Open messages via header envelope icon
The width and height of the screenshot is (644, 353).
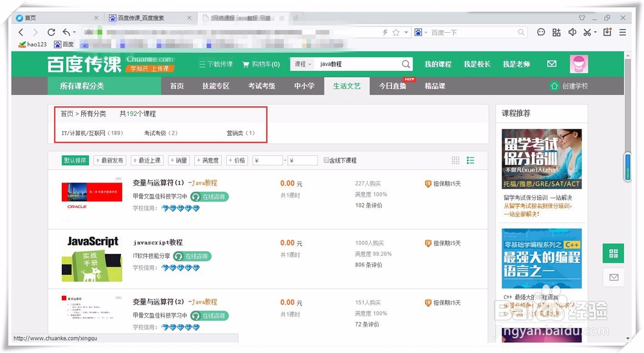tap(552, 64)
